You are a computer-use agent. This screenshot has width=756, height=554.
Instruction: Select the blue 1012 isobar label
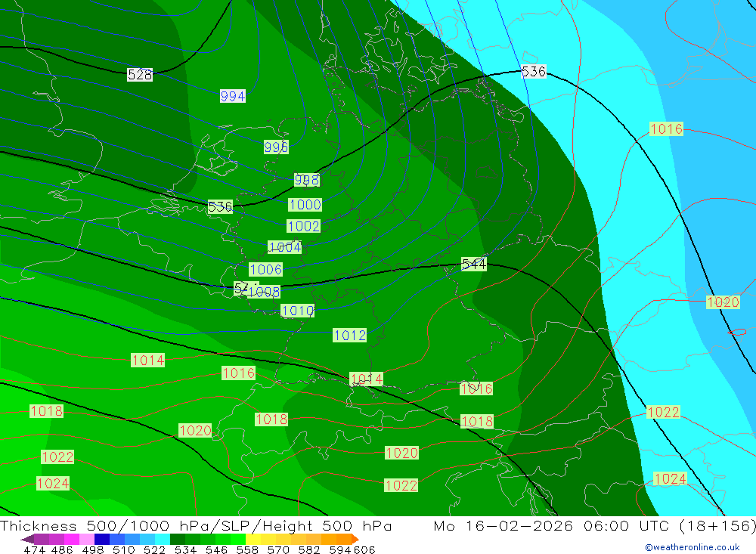point(349,335)
